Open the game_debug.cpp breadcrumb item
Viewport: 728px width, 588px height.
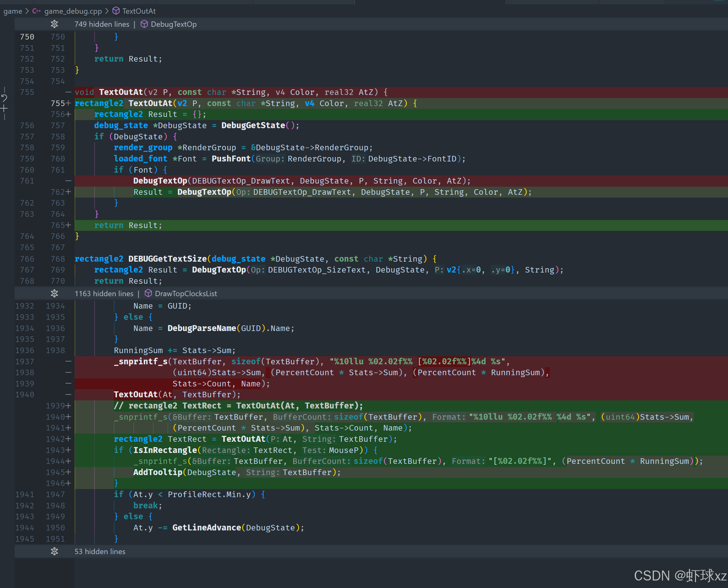pos(73,11)
